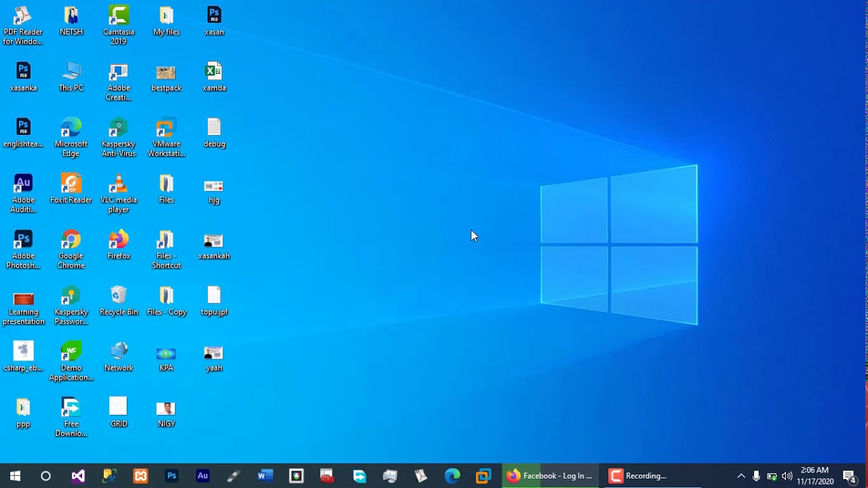Viewport: 868px width, 488px height.
Task: Open This PC desktop icon
Action: click(x=71, y=77)
